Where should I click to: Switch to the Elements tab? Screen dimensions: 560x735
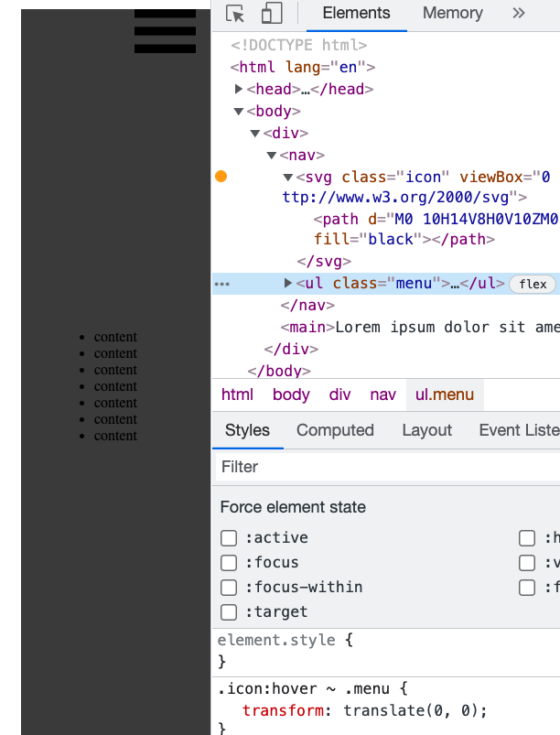click(x=356, y=13)
